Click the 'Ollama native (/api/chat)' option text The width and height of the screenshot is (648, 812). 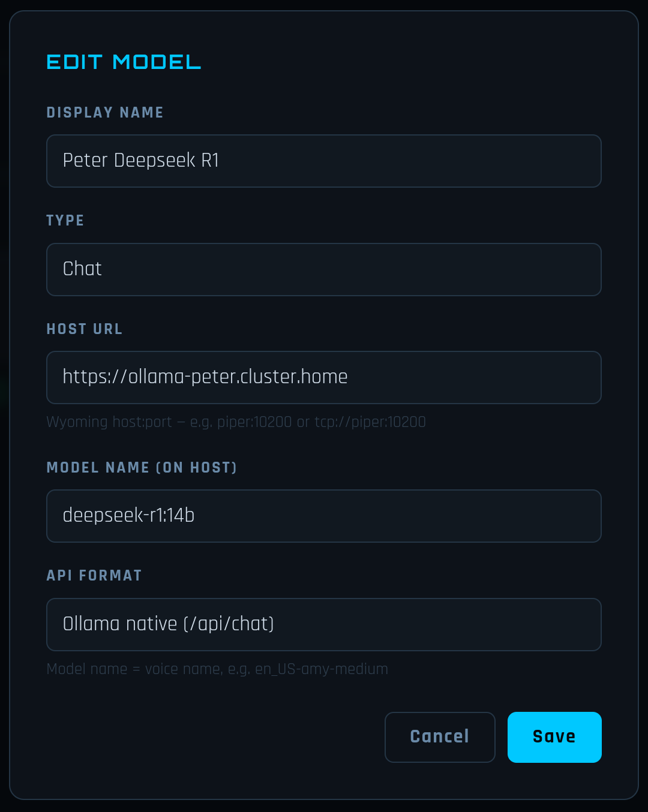point(169,624)
